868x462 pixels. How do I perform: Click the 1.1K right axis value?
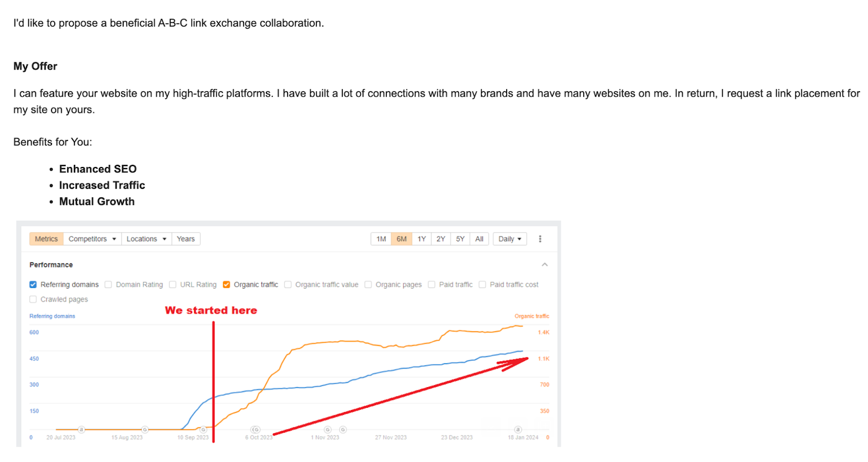tap(544, 359)
